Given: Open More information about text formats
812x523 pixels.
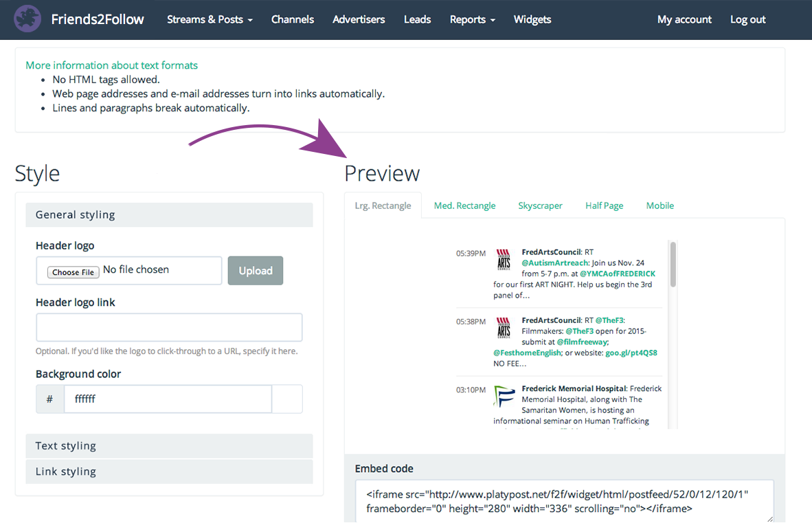Looking at the screenshot, I should [111, 65].
